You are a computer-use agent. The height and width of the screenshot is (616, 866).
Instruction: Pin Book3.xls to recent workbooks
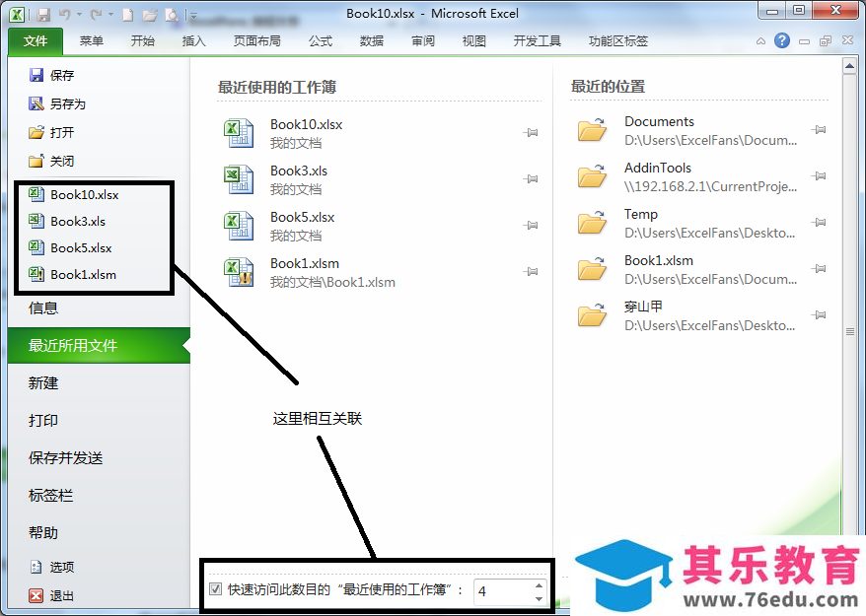click(531, 178)
